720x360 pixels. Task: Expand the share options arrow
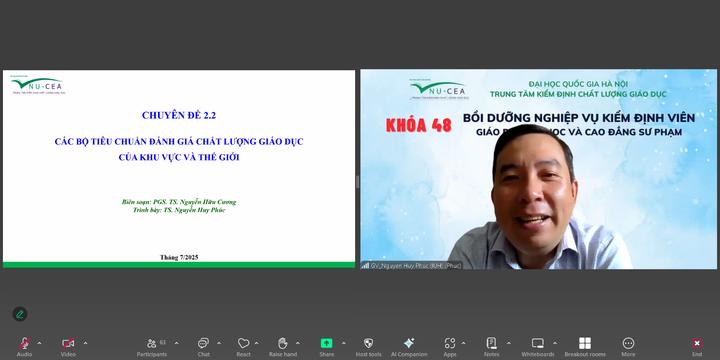tap(343, 343)
